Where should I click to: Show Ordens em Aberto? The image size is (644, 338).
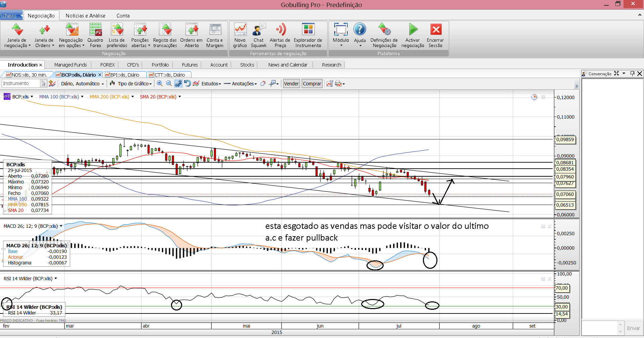[191, 35]
